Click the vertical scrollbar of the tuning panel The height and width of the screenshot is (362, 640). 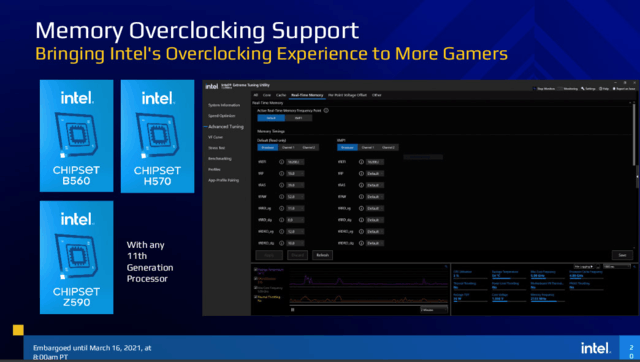tap(634, 135)
